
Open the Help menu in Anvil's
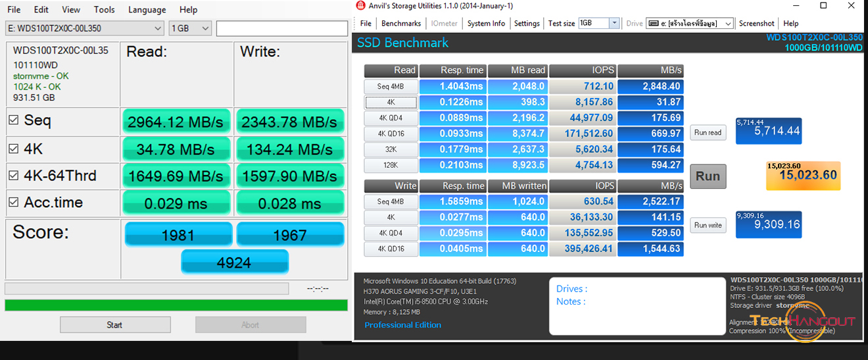point(791,23)
